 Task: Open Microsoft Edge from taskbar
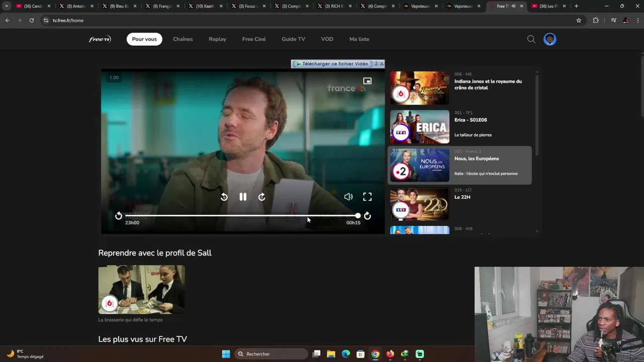pyautogui.click(x=346, y=354)
